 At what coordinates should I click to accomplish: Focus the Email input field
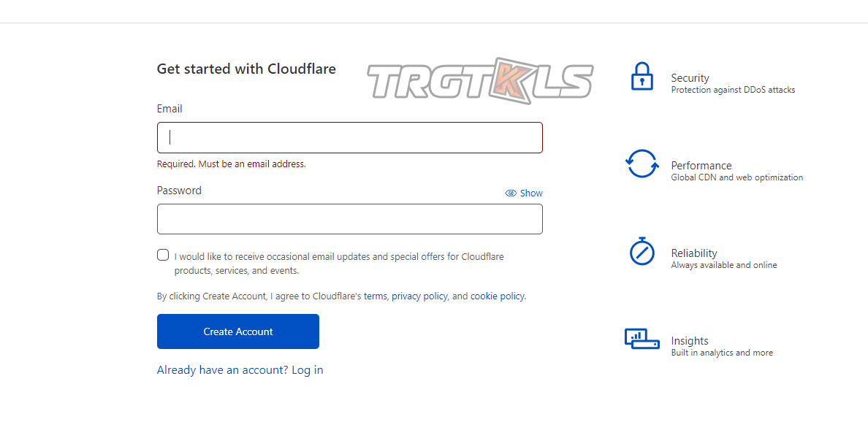click(350, 137)
